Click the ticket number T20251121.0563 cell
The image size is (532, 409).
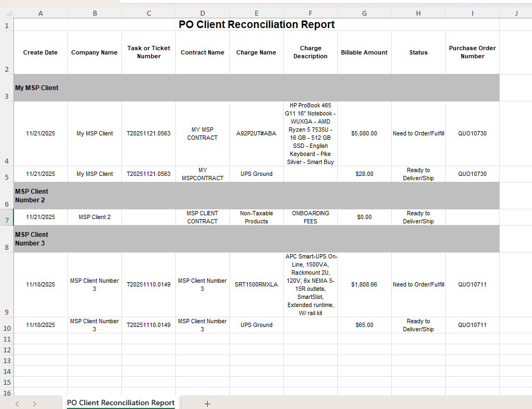(148, 133)
